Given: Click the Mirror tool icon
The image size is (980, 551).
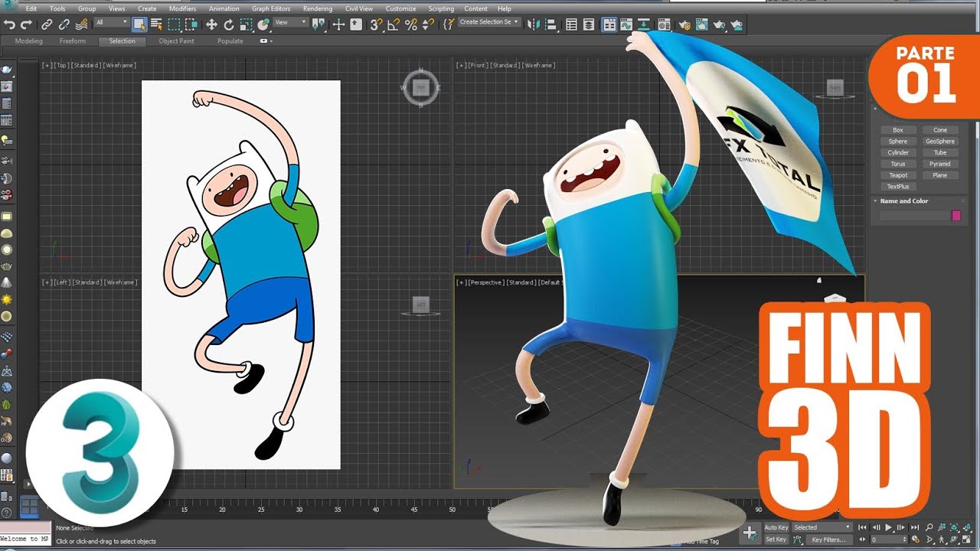Looking at the screenshot, I should point(533,24).
